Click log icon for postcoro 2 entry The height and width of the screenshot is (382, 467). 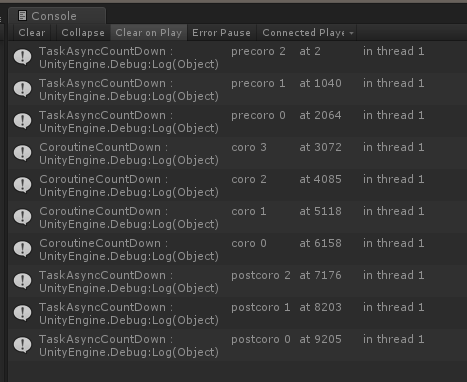click(x=23, y=281)
